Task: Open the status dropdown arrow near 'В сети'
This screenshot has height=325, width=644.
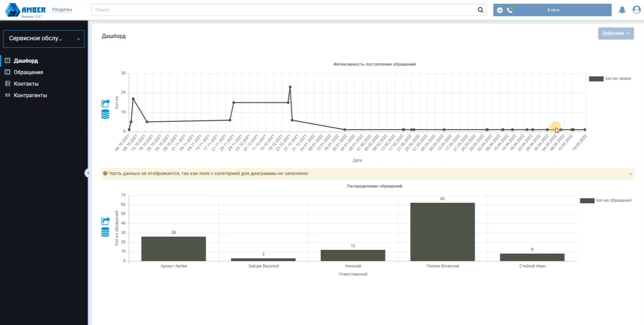Action: click(x=500, y=10)
